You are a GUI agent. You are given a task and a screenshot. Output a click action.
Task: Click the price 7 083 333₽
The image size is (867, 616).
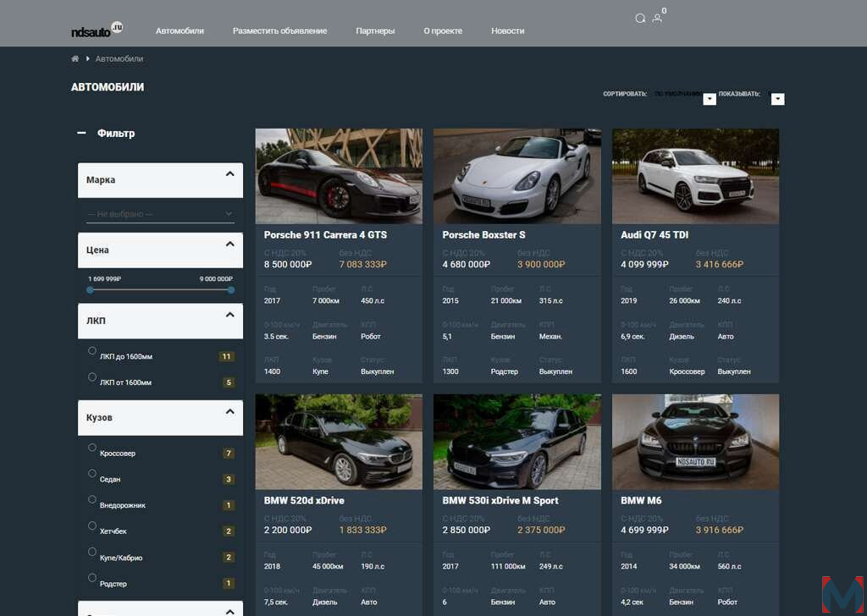[x=363, y=265]
